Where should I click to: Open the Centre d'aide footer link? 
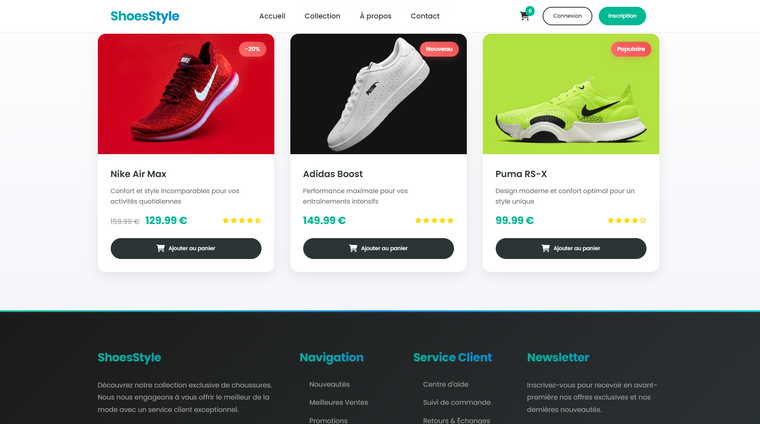[445, 384]
